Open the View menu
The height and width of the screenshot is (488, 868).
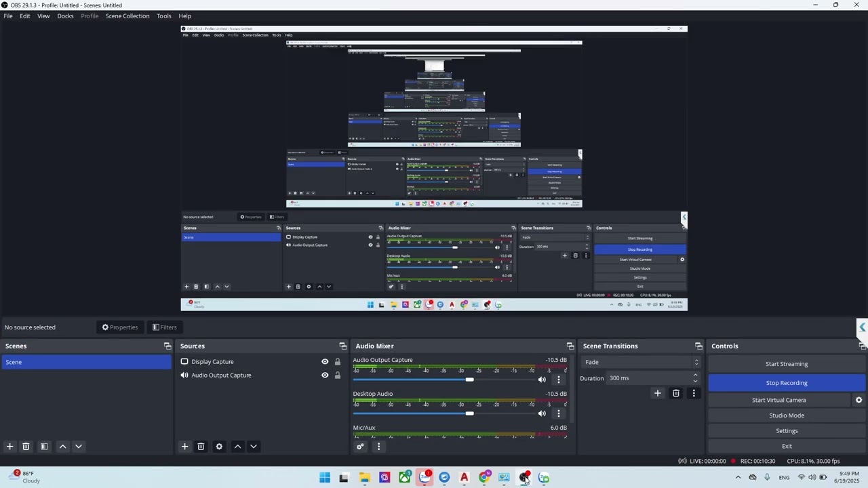pos(43,16)
